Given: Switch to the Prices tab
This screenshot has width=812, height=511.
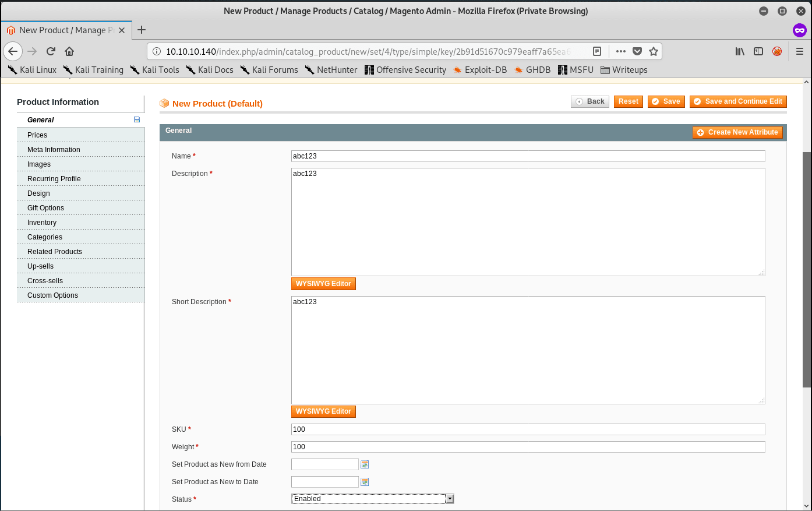Looking at the screenshot, I should (x=80, y=135).
